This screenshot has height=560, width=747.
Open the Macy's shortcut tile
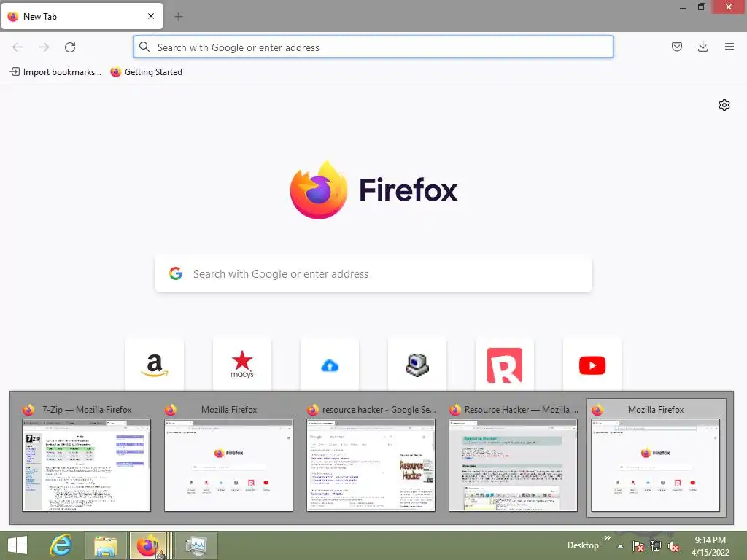pyautogui.click(x=242, y=365)
